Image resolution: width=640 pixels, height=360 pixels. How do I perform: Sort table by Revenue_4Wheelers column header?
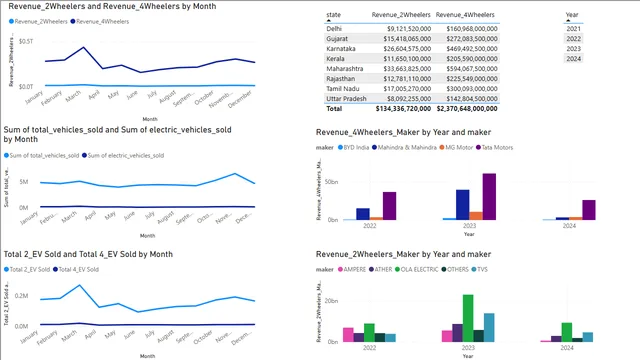(x=465, y=15)
